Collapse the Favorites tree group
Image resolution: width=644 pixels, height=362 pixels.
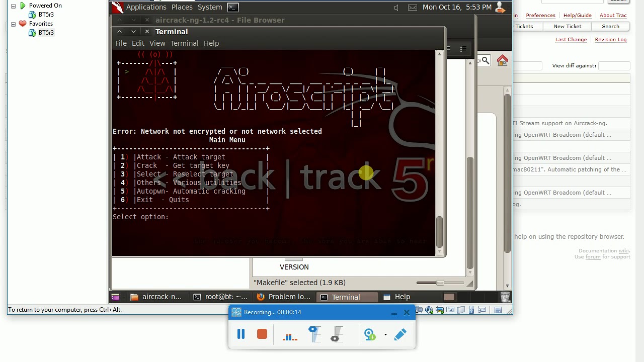[13, 24]
